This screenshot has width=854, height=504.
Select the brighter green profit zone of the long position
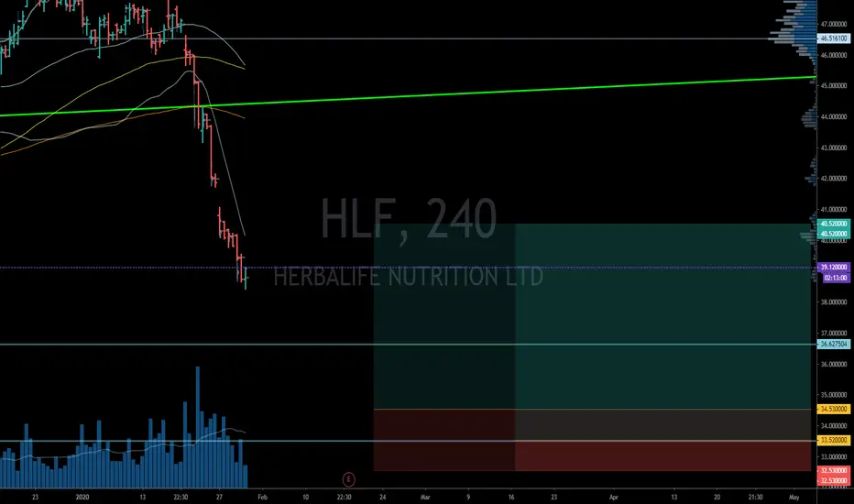(x=662, y=316)
